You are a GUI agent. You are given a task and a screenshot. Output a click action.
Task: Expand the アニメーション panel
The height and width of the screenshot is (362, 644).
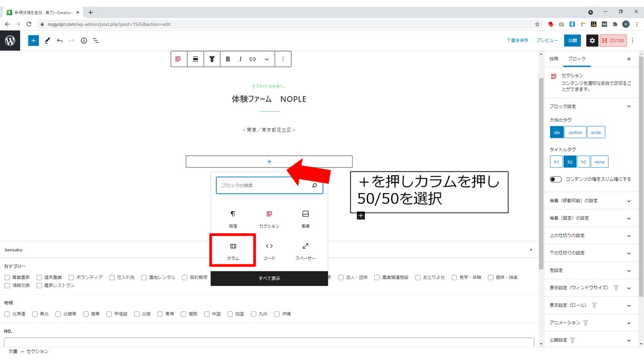pyautogui.click(x=591, y=322)
